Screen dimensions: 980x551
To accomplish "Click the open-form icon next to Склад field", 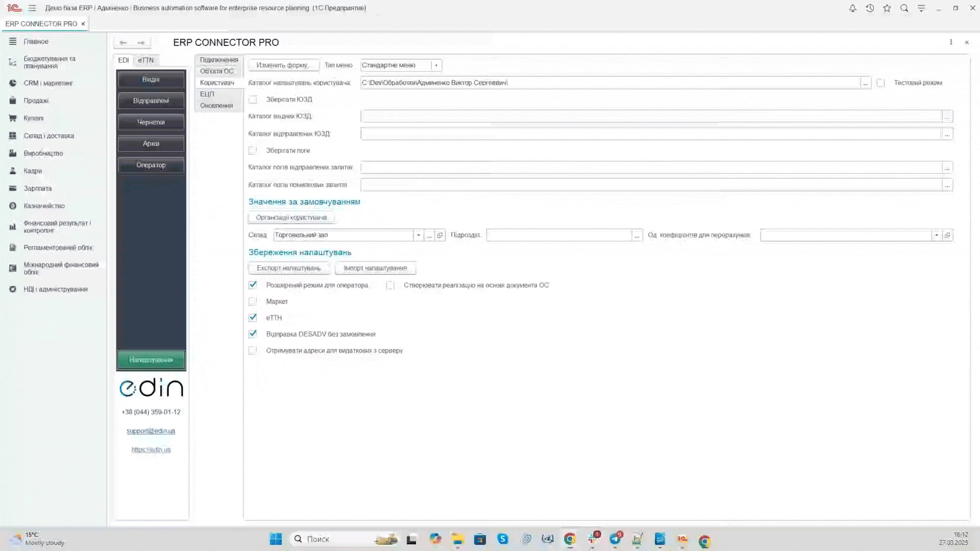I will click(x=440, y=235).
